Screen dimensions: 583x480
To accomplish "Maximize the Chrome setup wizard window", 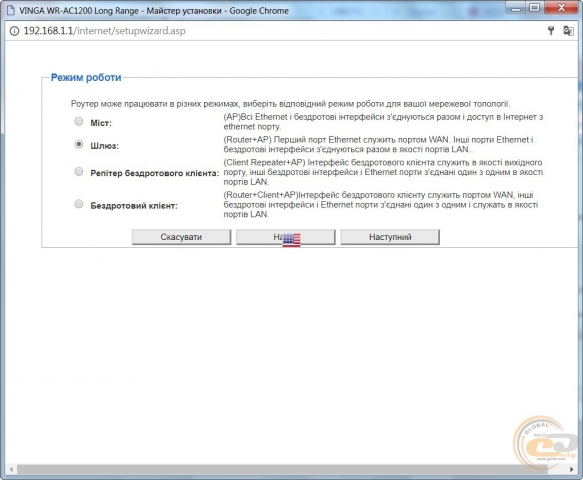I will [535, 8].
